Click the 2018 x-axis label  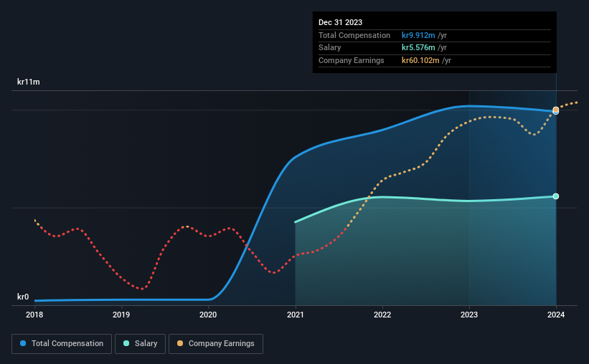point(34,315)
